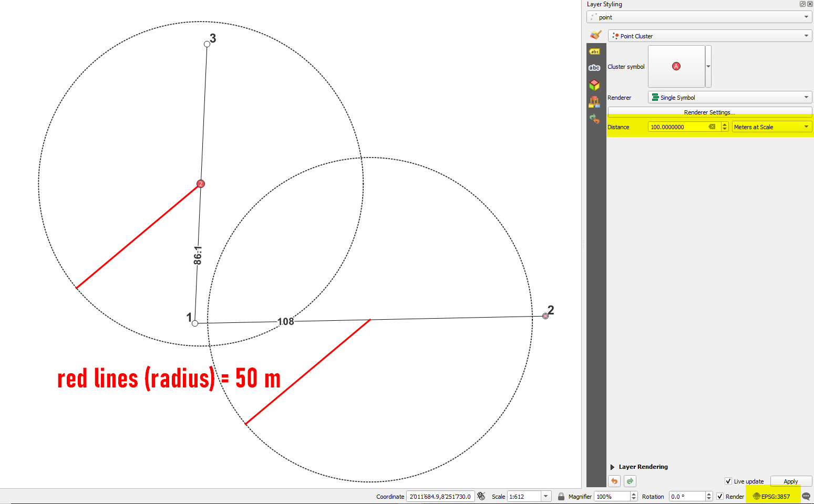Screen dimensions: 814x504
Task: Toggle the Live update checkbox
Action: (728, 481)
